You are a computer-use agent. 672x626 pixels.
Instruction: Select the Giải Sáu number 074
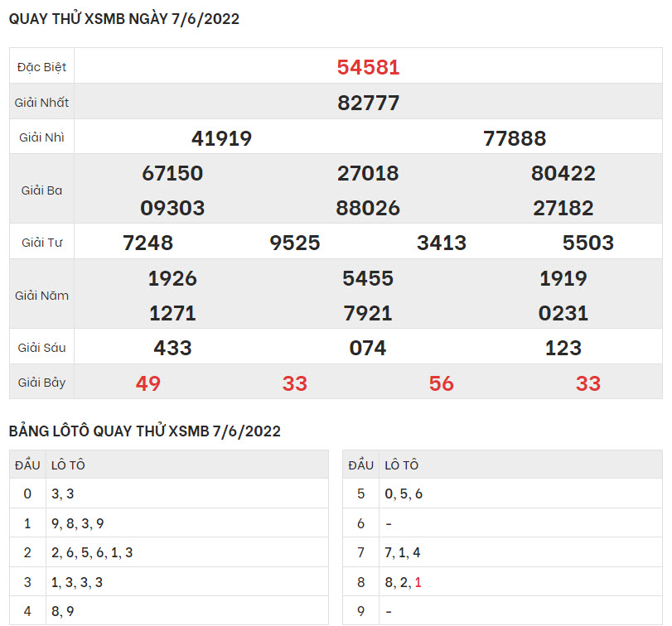pyautogui.click(x=368, y=349)
